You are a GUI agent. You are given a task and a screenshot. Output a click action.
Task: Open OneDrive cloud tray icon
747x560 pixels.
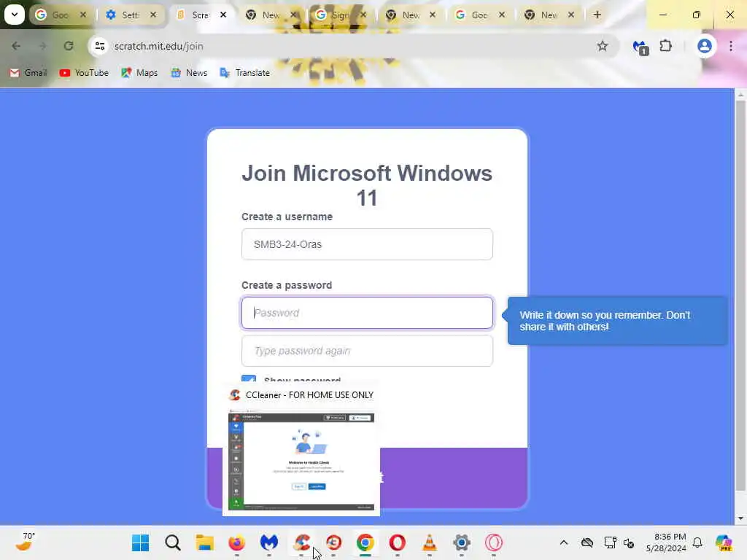[587, 542]
